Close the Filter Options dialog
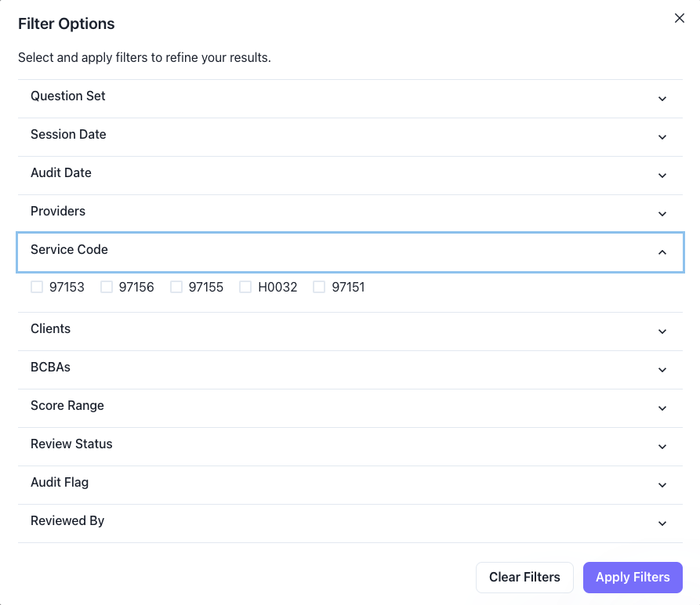The width and height of the screenshot is (700, 605). point(679,18)
